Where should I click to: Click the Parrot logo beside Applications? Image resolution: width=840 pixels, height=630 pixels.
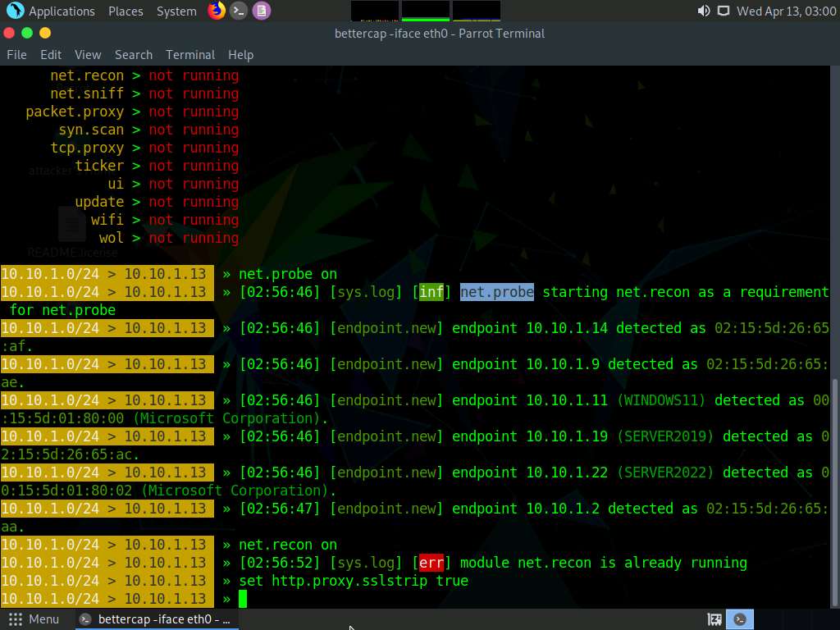coord(15,11)
